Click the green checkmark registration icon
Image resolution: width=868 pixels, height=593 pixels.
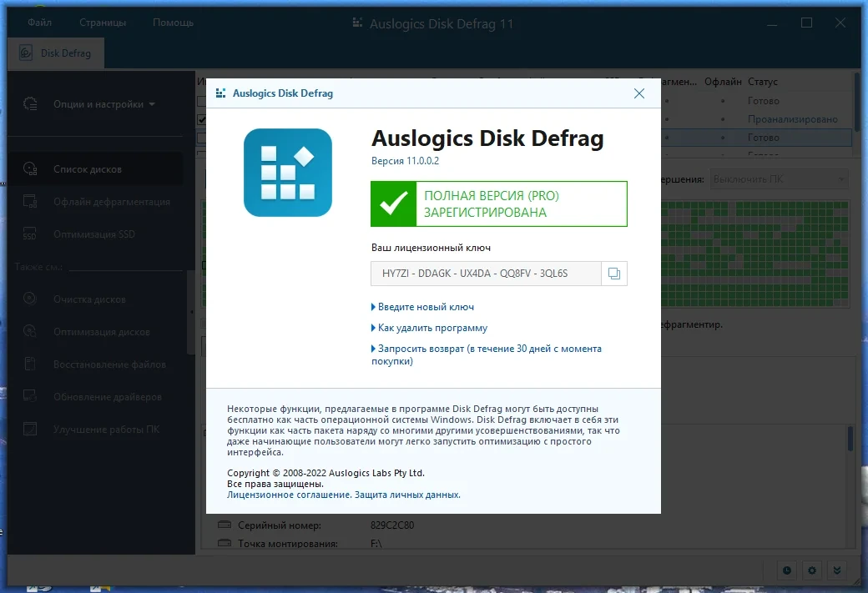click(394, 204)
